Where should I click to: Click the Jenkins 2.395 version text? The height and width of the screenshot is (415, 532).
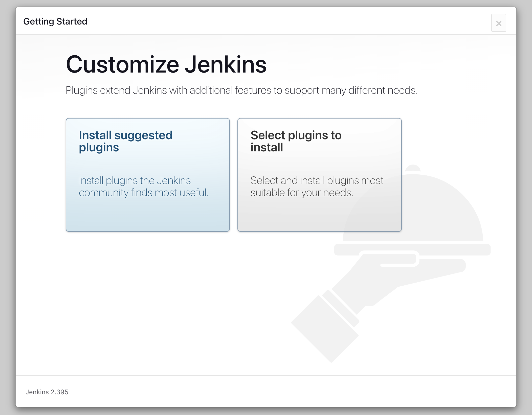[47, 392]
